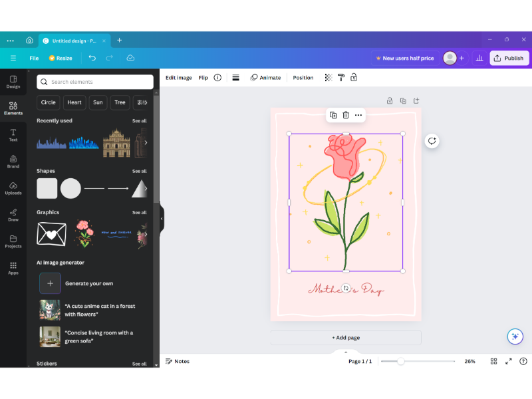
Task: Collapse the Elements side panel
Action: pyautogui.click(x=161, y=218)
